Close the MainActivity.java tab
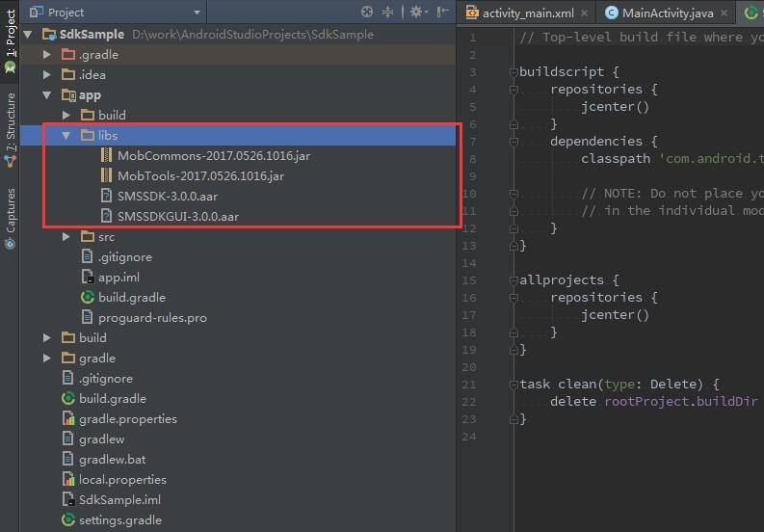 [x=724, y=13]
